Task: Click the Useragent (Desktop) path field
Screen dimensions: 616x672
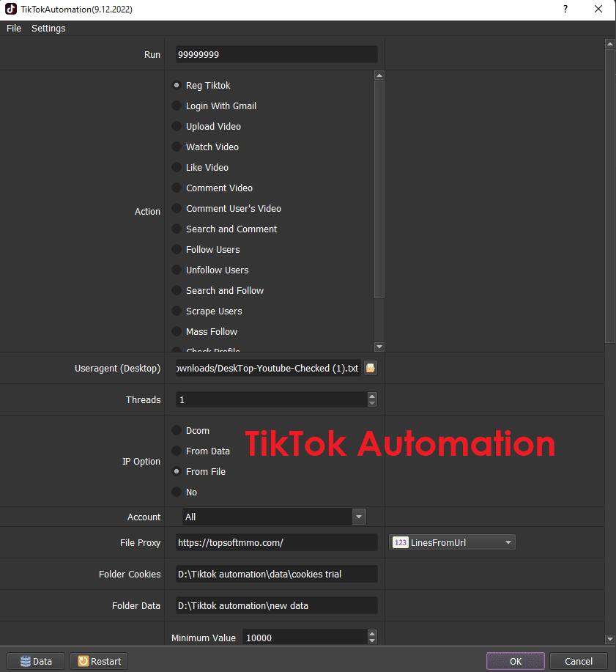Action: click(x=268, y=368)
